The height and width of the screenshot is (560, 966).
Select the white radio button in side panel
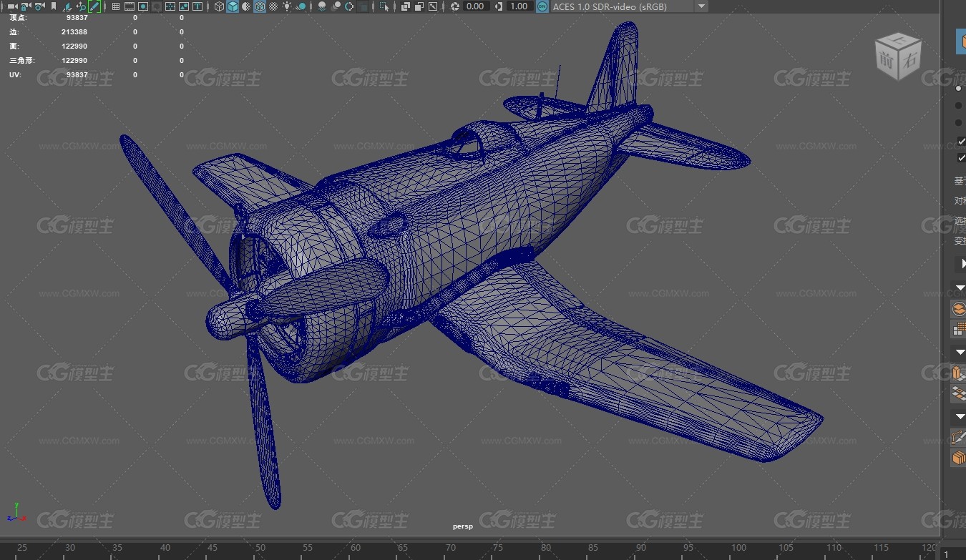959,89
